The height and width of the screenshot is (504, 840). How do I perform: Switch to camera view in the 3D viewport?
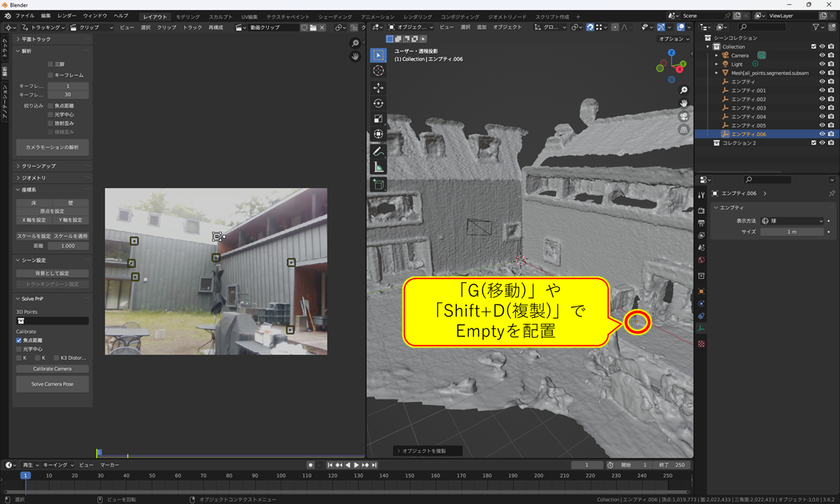pyautogui.click(x=684, y=116)
